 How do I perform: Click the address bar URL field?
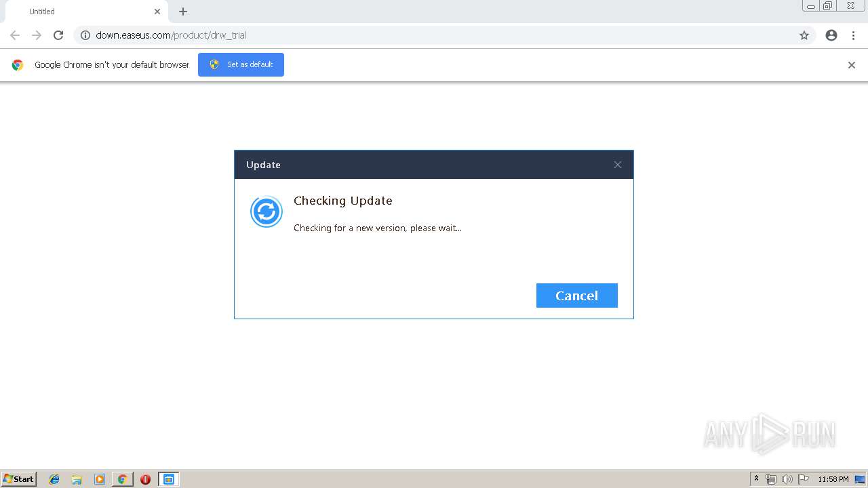[x=444, y=35]
